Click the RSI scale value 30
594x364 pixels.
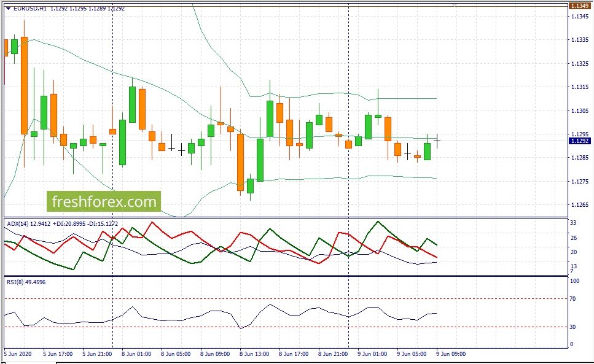click(x=573, y=327)
